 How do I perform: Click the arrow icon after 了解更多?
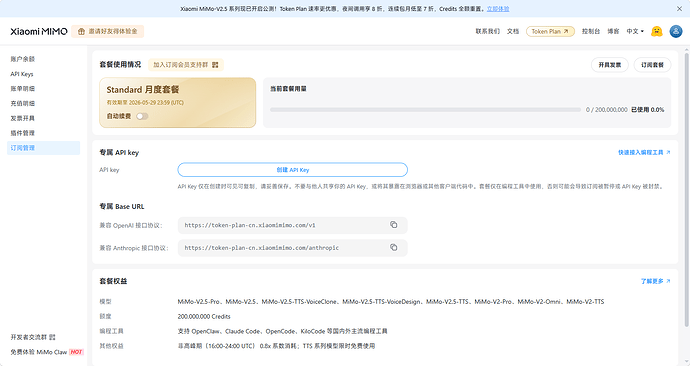pyautogui.click(x=668, y=281)
